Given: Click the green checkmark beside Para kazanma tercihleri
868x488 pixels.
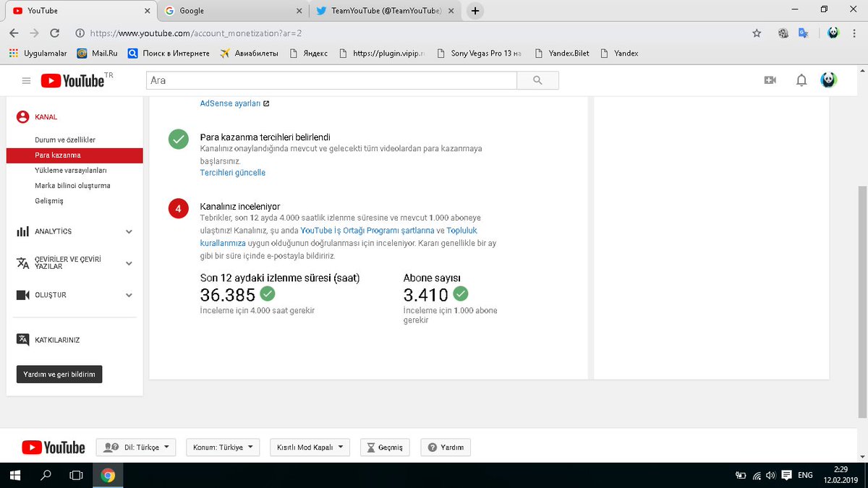Looking at the screenshot, I should point(178,139).
